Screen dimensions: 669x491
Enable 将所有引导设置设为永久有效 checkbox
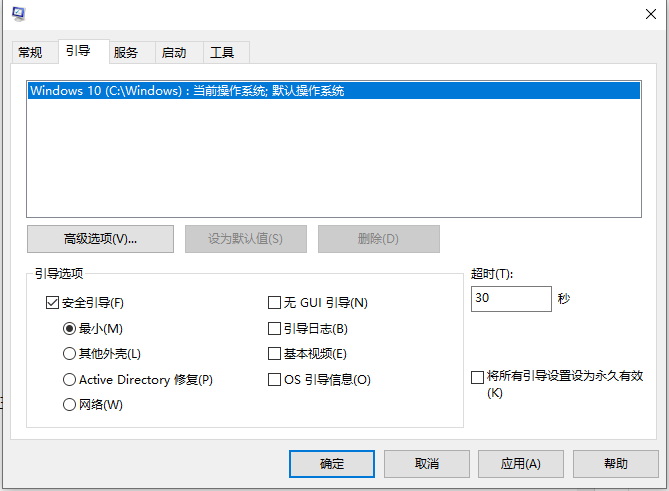(477, 377)
